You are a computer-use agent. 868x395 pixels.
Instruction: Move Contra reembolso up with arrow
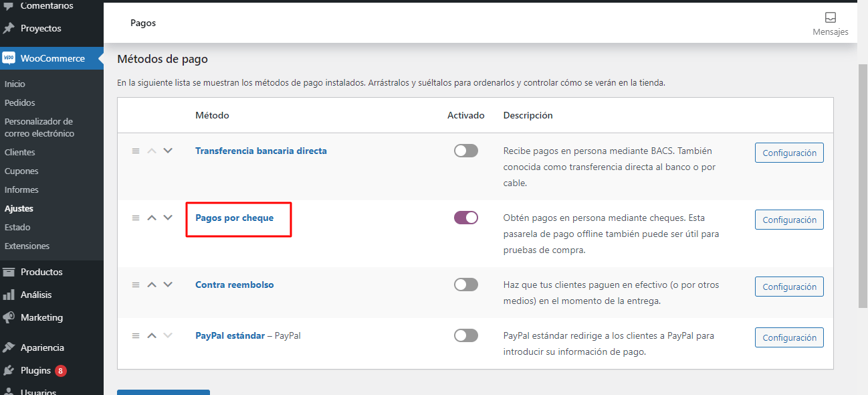tap(152, 285)
